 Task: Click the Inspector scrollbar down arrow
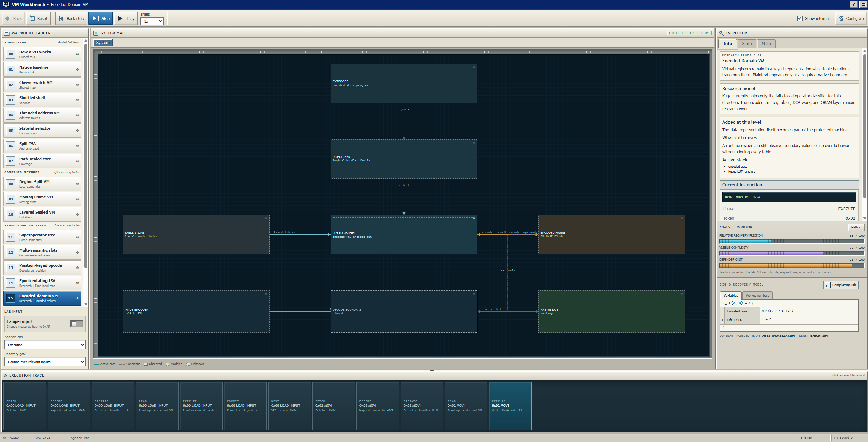tap(865, 218)
